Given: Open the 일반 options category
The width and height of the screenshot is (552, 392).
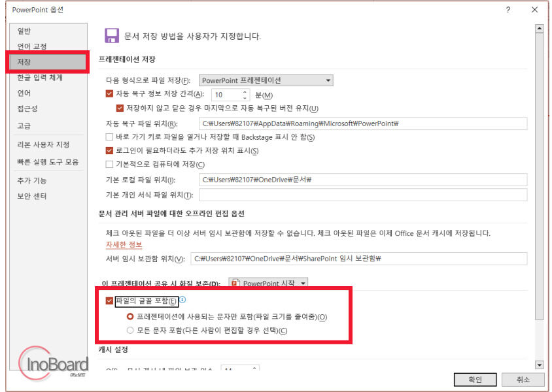Looking at the screenshot, I should [24, 31].
